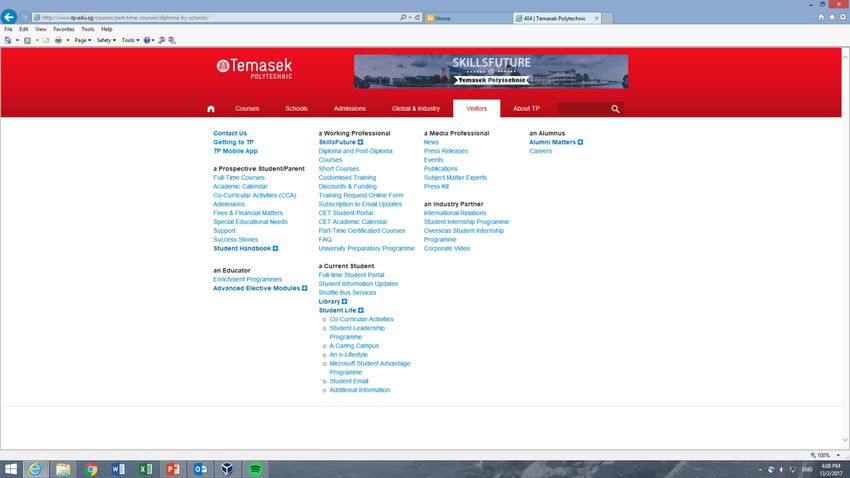Click the scrollbar down arrow
Viewport: 850px width, 478px height.
[x=845, y=440]
